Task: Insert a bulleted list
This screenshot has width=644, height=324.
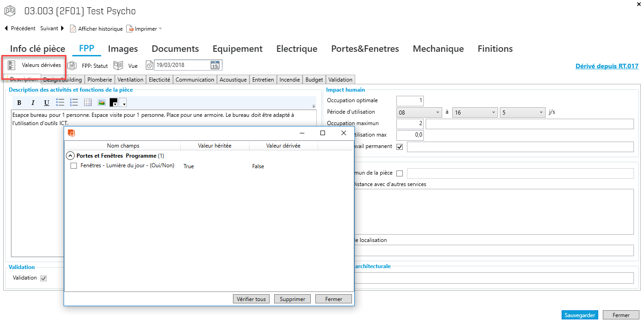Action: pyautogui.click(x=60, y=102)
